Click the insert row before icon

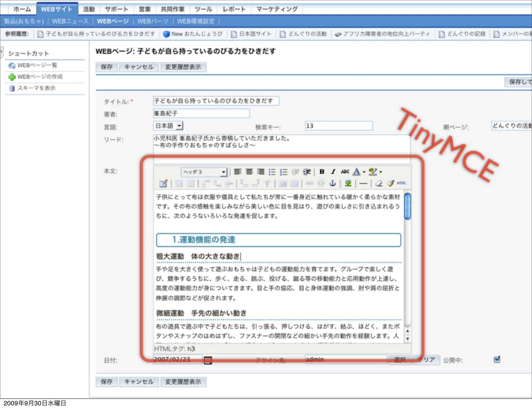coord(206,183)
